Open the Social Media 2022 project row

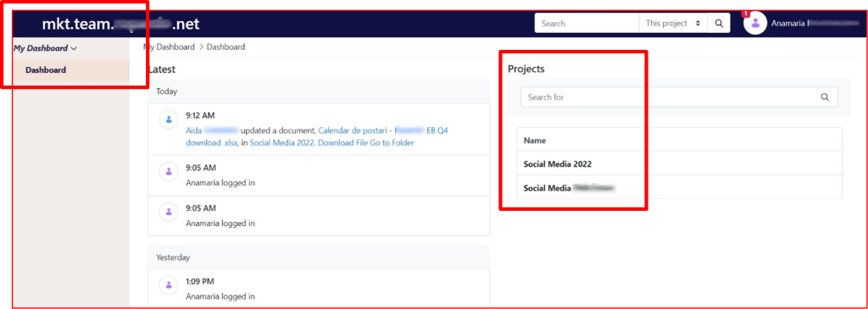pos(679,164)
